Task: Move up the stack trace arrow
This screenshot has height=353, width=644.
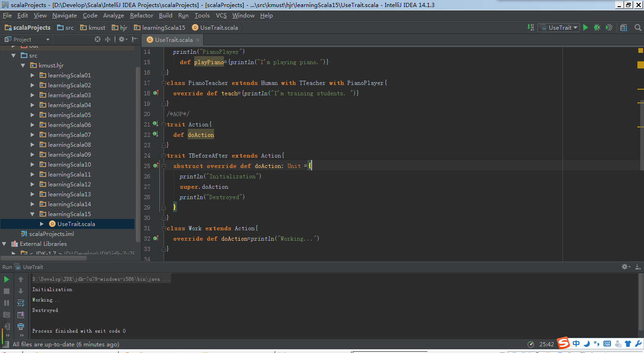Action: click(21, 279)
